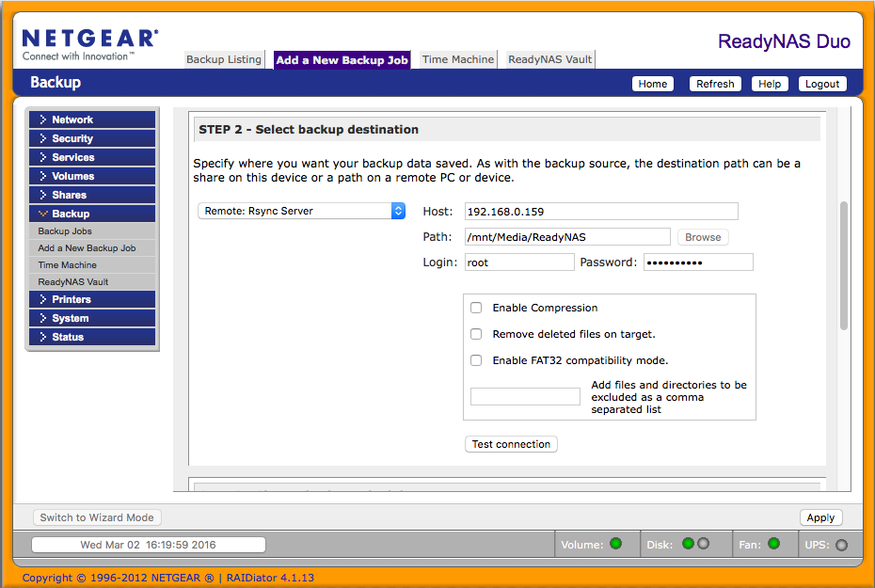Check Remove deleted files on target
This screenshot has width=875, height=588.
coord(476,334)
